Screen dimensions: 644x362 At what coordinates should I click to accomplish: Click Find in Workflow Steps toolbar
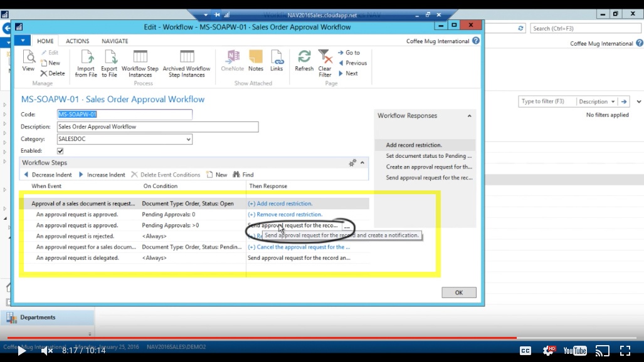click(x=243, y=175)
